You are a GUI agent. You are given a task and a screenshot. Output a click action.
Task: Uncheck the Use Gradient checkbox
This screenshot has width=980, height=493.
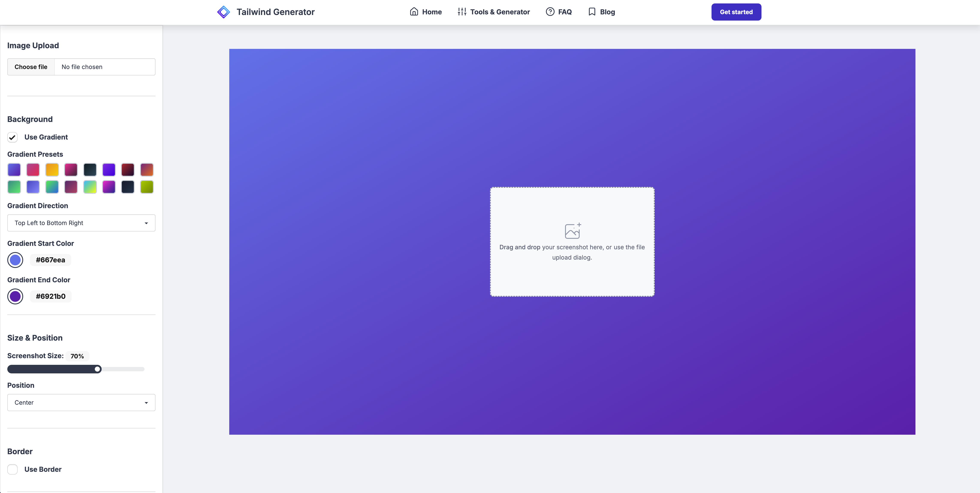tap(13, 137)
